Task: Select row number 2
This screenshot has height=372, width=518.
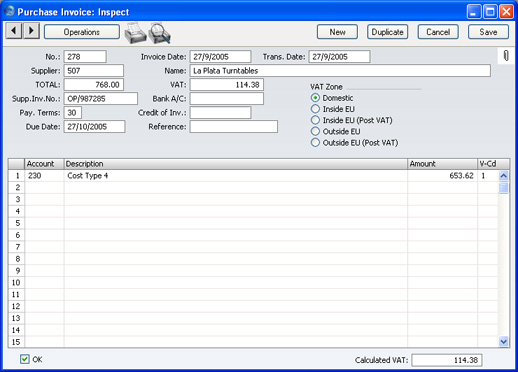Action: coord(17,187)
